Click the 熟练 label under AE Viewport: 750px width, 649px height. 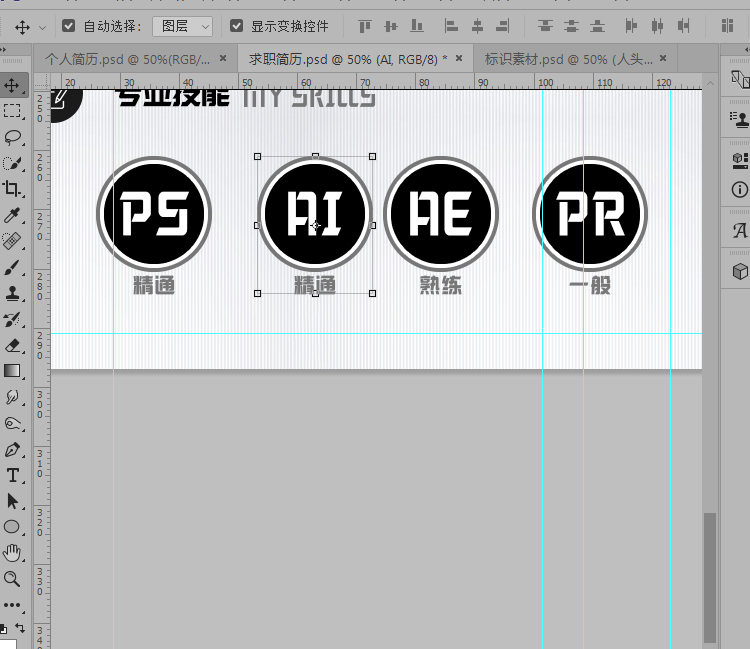click(441, 285)
